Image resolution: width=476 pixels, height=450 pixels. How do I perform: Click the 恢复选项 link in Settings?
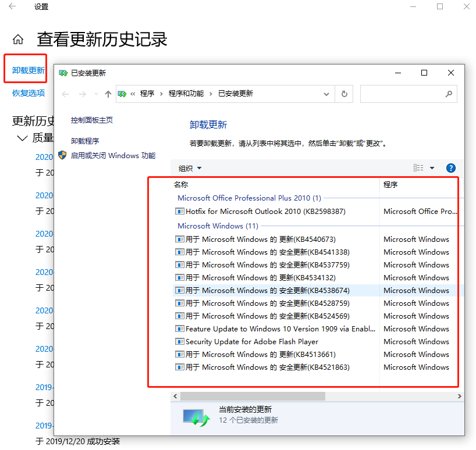29,93
